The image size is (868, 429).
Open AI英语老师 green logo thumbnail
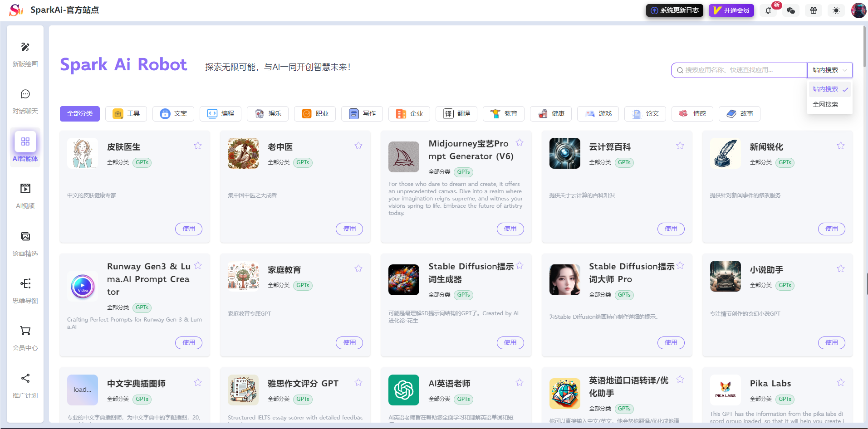pyautogui.click(x=404, y=390)
